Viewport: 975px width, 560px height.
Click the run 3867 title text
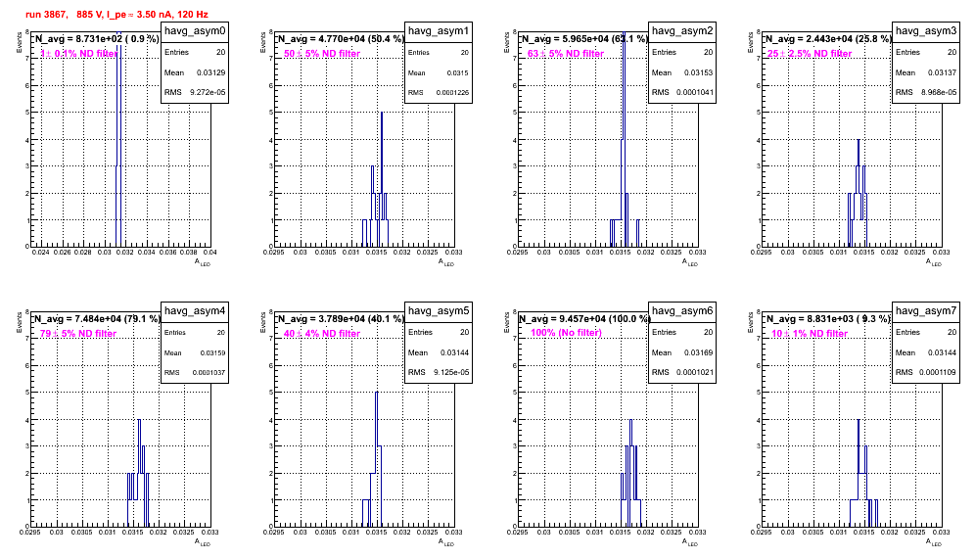click(116, 15)
